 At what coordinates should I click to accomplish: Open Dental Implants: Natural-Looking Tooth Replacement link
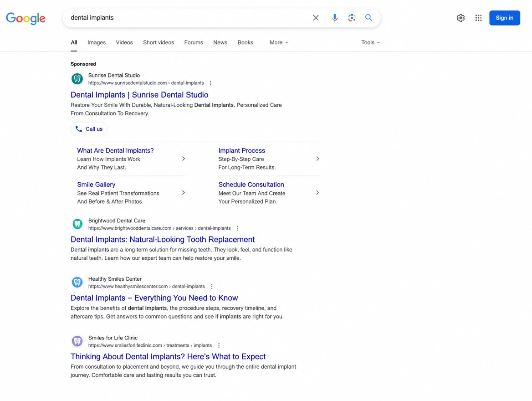coord(163,239)
